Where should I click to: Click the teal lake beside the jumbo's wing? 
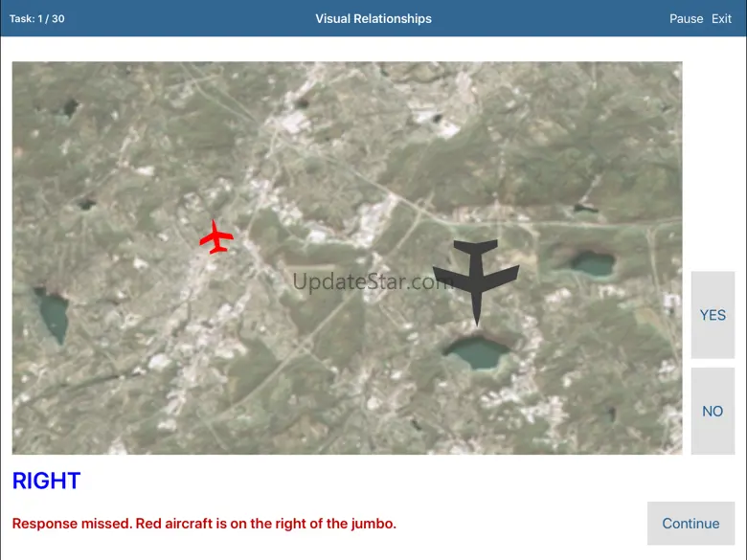pyautogui.click(x=592, y=264)
